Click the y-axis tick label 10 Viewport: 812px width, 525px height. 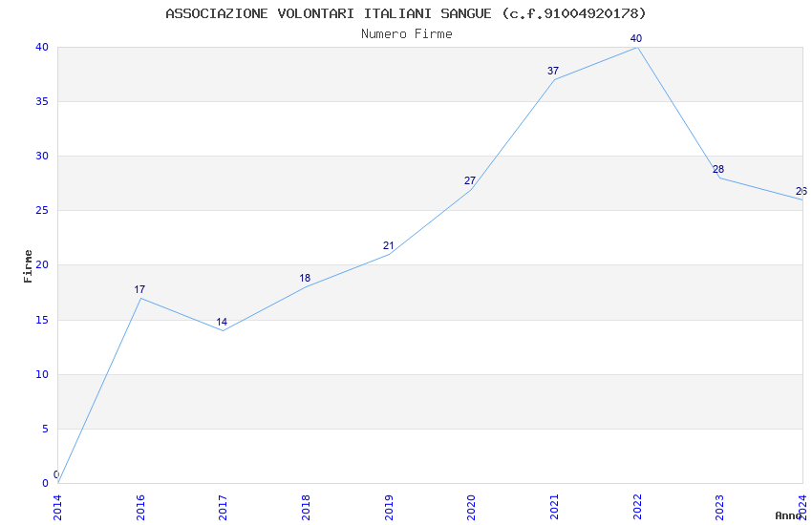coord(42,374)
